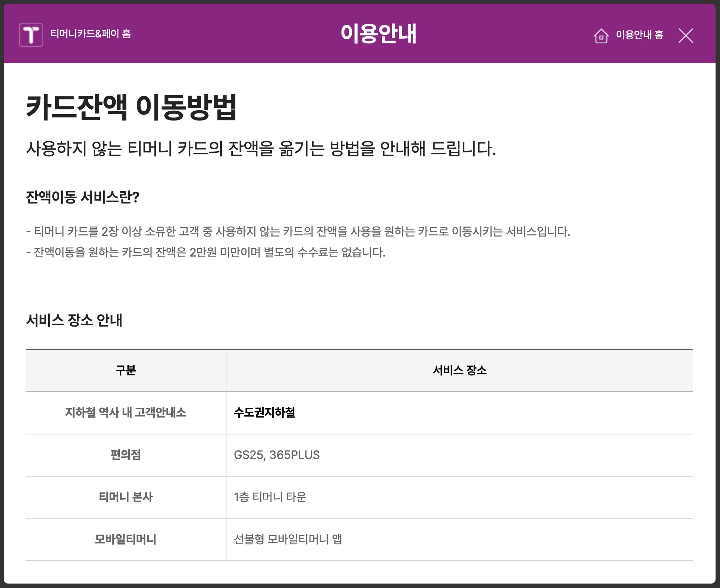Click the sentence about 2장 이상 소유한 고객
720x588 pixels.
[298, 232]
